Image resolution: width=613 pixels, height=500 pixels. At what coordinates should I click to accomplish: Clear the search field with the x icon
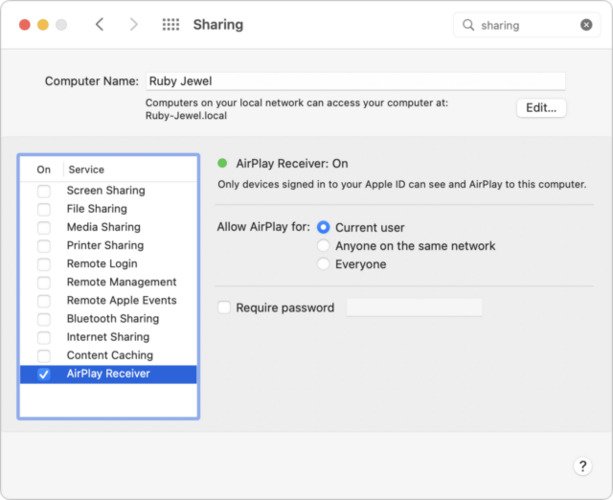586,25
